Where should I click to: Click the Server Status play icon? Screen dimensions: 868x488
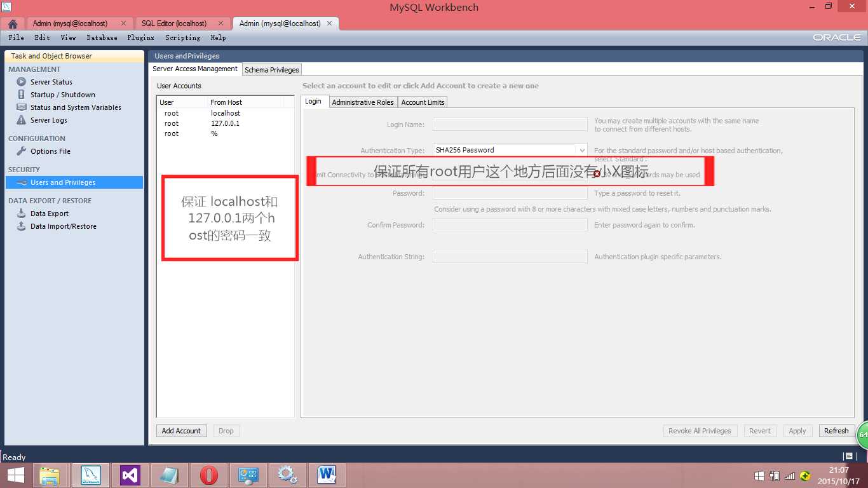click(22, 82)
